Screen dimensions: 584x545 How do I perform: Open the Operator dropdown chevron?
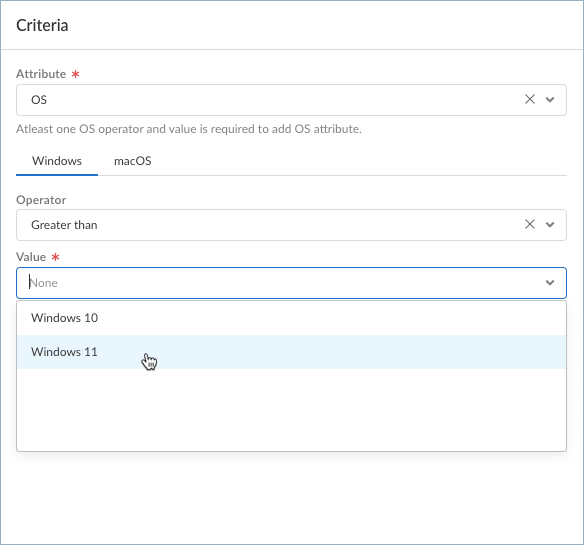pyautogui.click(x=550, y=225)
